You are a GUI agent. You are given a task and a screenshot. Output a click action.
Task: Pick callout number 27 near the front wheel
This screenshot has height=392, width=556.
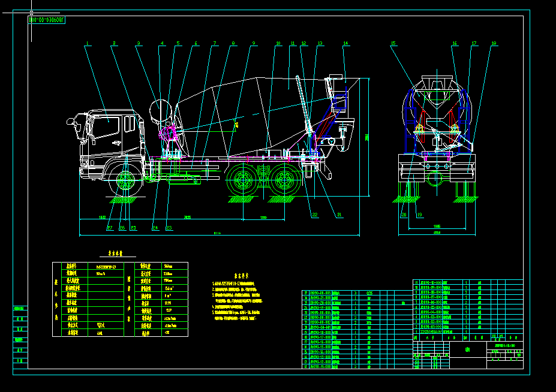tap(110, 228)
